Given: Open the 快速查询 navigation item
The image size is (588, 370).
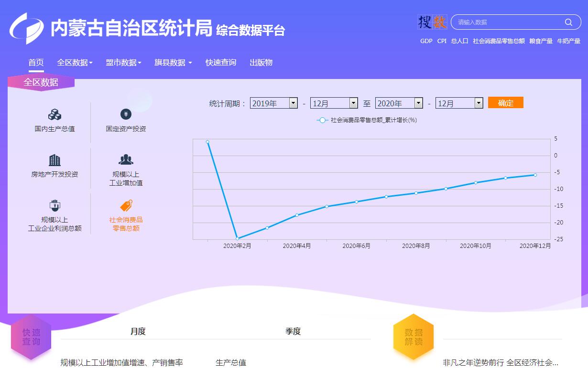Looking at the screenshot, I should click(221, 62).
